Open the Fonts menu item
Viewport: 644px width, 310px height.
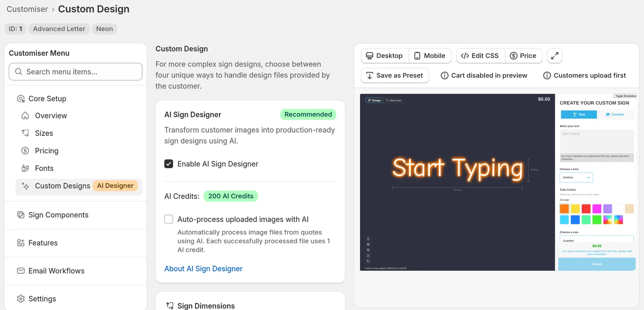pos(79,168)
